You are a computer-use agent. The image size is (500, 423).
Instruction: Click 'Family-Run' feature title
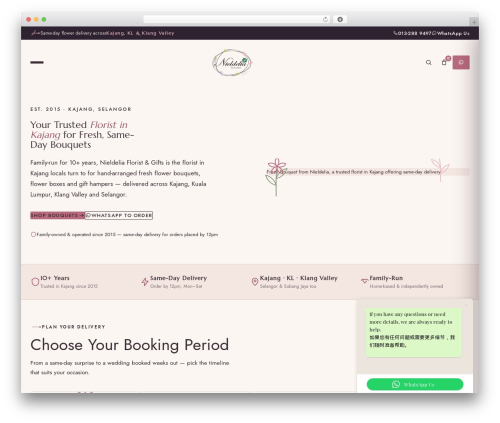386,278
